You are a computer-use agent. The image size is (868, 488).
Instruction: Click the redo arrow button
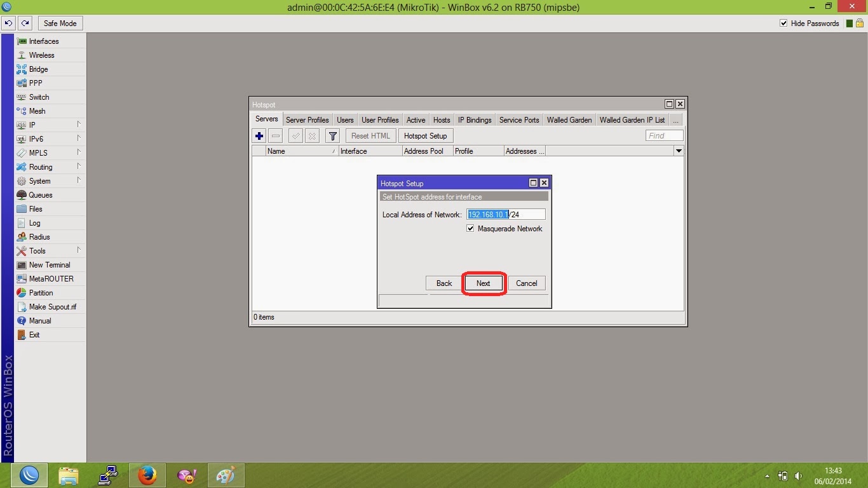click(x=25, y=24)
